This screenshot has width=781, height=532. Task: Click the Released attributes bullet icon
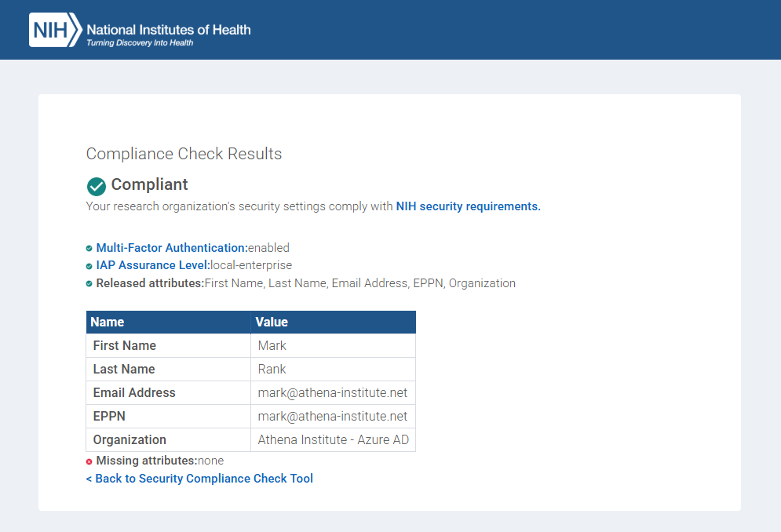(89, 284)
